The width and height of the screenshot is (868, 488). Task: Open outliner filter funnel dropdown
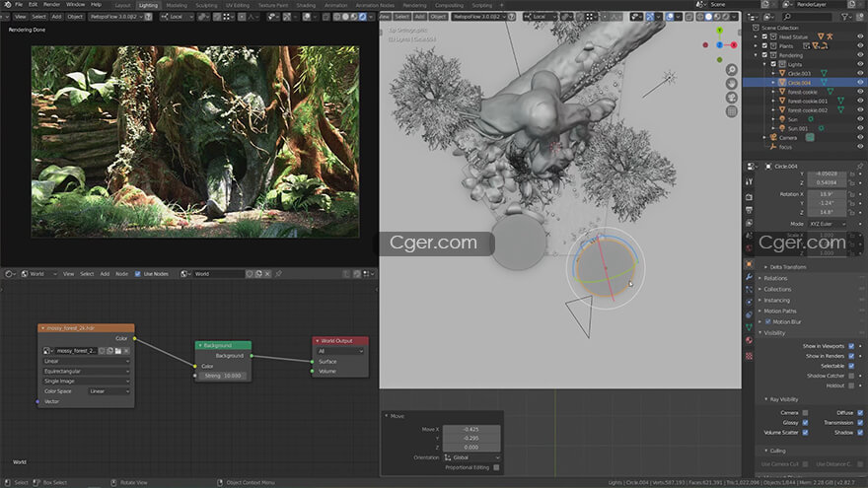[x=847, y=17]
